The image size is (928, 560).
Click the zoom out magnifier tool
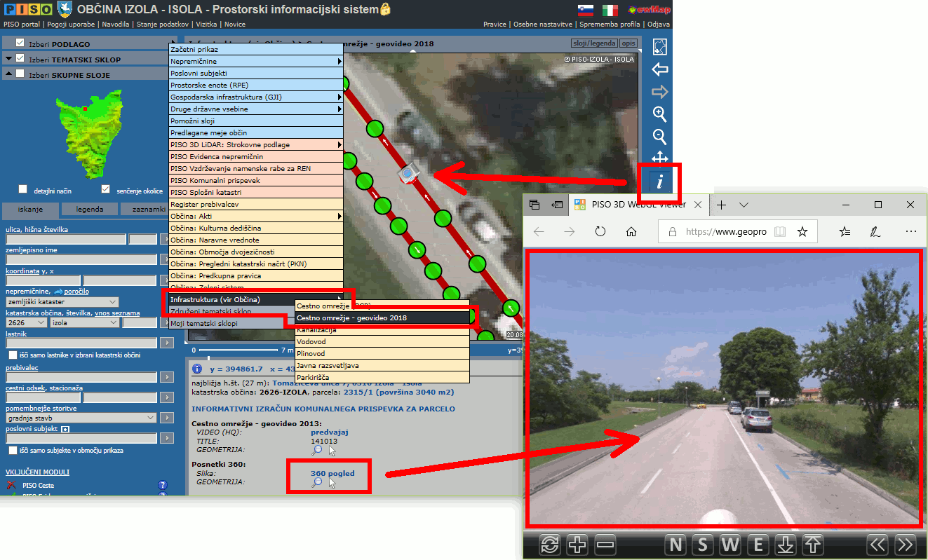tap(659, 137)
